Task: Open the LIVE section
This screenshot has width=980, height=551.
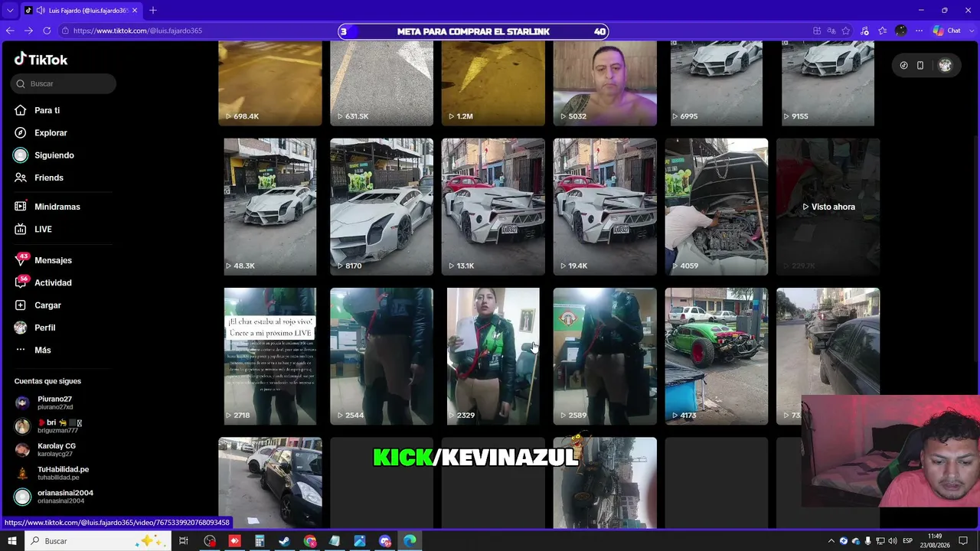Action: (x=33, y=229)
